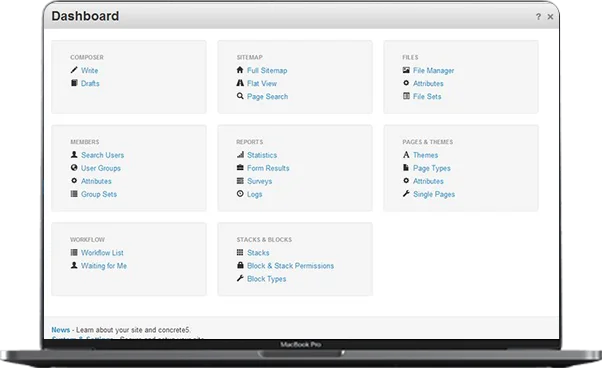
Task: Click the person icon beside Waiting for Me
Action: click(x=74, y=265)
